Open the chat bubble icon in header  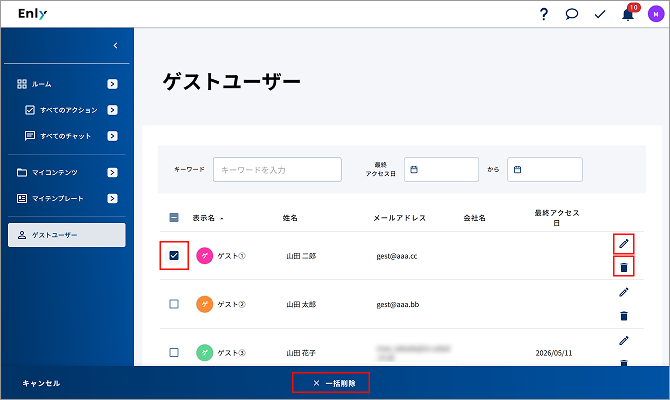(x=571, y=14)
